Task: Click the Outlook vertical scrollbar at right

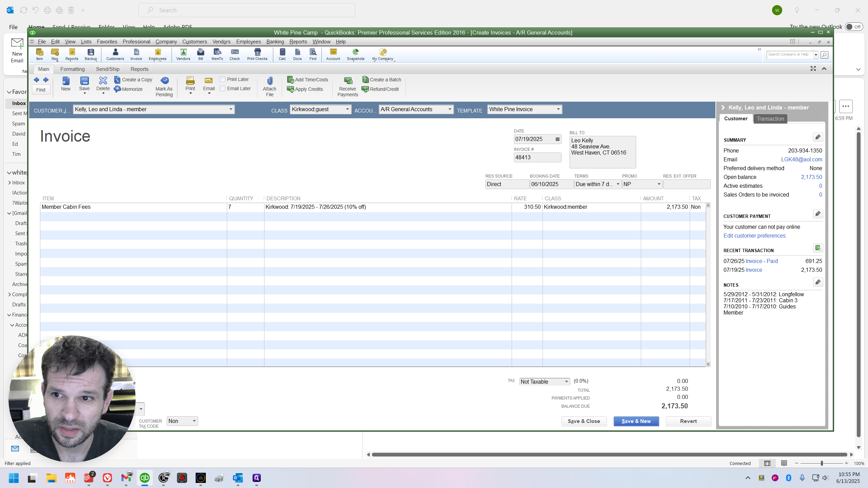Action: click(x=859, y=285)
